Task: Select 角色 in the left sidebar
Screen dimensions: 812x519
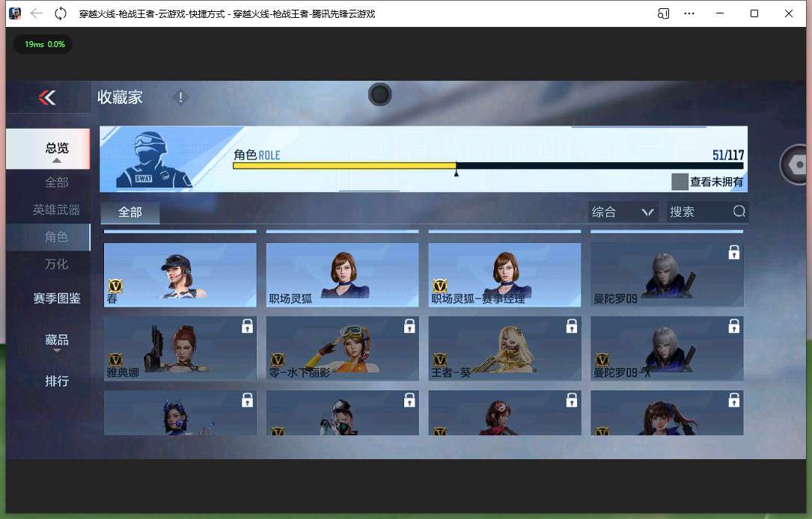Action: pos(48,237)
